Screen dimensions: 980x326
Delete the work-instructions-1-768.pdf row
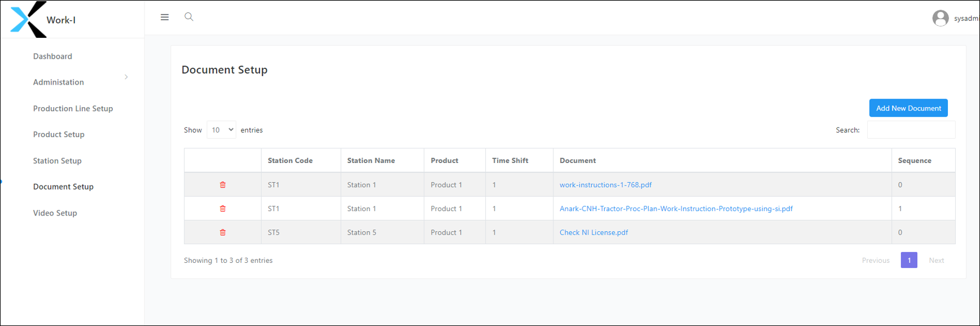click(x=223, y=185)
